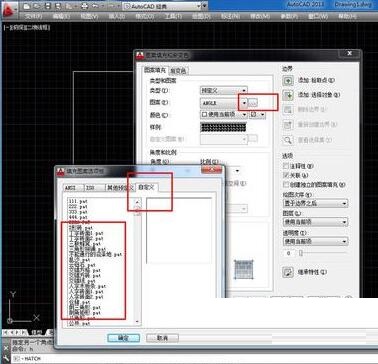
Task: Click the Undo arrow icon in quick access toolbar
Action: pyautogui.click(x=95, y=6)
